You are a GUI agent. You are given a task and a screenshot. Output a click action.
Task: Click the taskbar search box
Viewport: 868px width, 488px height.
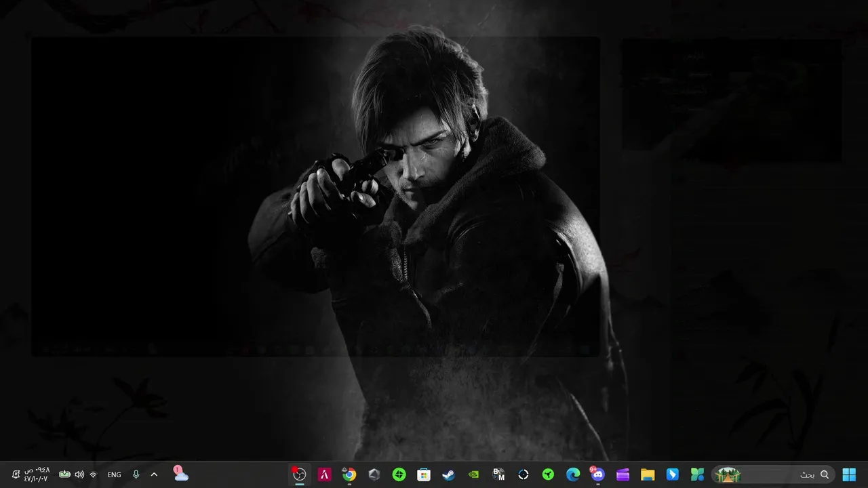tap(773, 474)
